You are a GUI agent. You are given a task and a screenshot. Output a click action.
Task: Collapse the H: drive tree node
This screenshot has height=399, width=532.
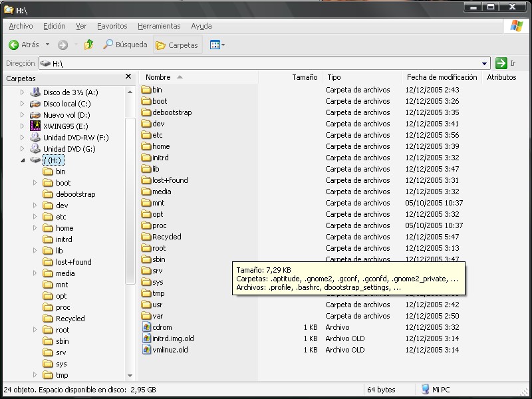[x=23, y=160]
